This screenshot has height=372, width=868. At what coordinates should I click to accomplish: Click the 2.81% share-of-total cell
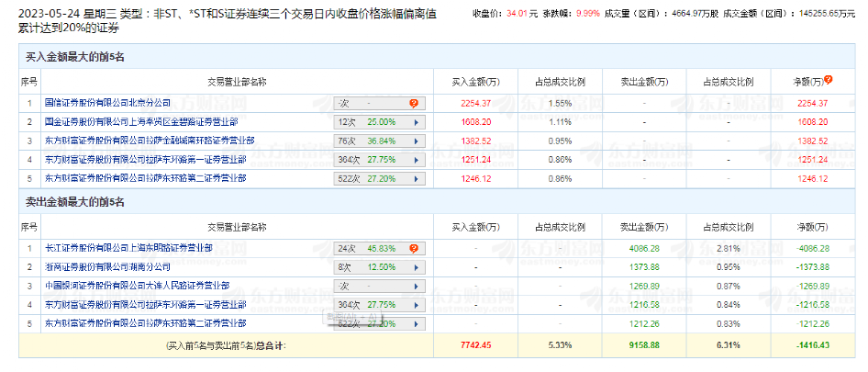click(729, 248)
